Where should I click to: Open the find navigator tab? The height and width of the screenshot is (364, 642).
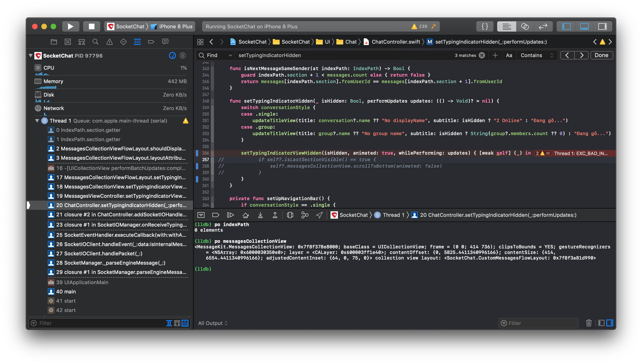coord(95,42)
